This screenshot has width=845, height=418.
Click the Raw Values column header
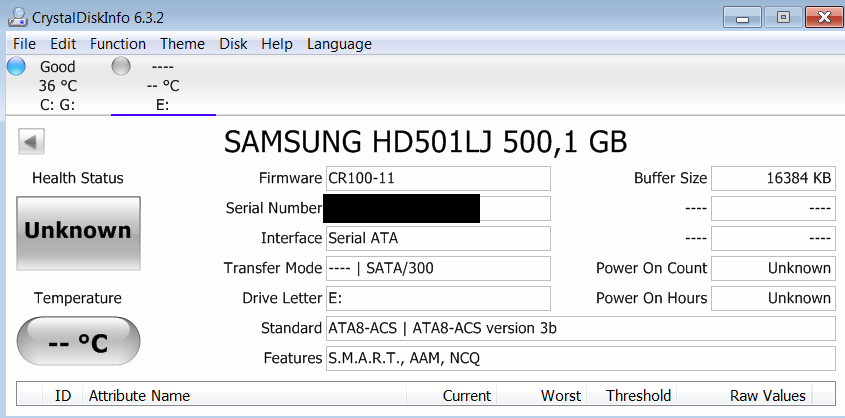click(x=744, y=396)
